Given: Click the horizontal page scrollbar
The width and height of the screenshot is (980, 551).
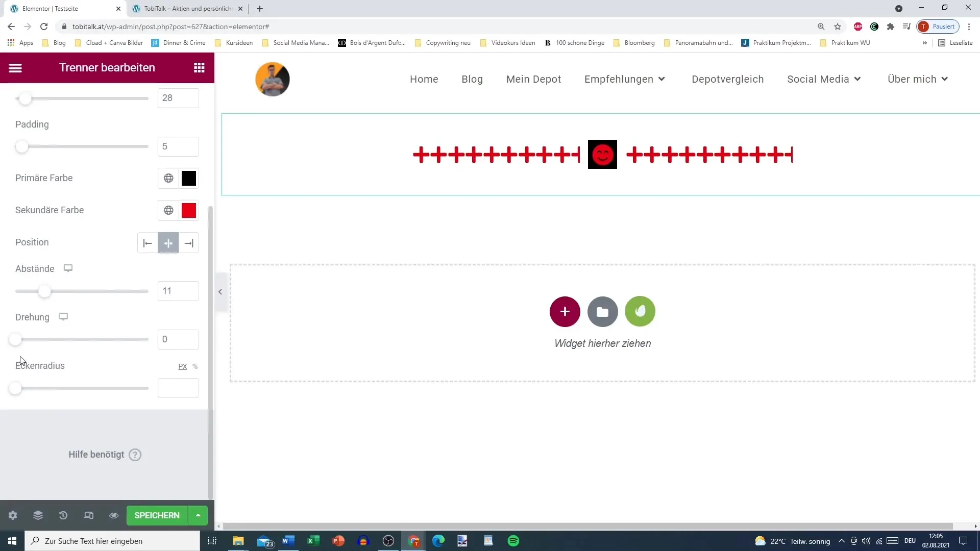Looking at the screenshot, I should [588, 526].
